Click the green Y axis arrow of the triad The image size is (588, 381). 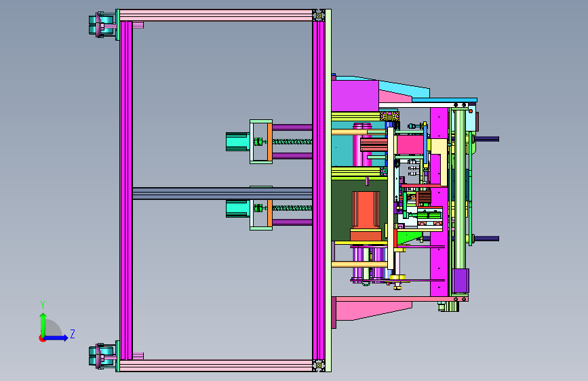point(43,324)
